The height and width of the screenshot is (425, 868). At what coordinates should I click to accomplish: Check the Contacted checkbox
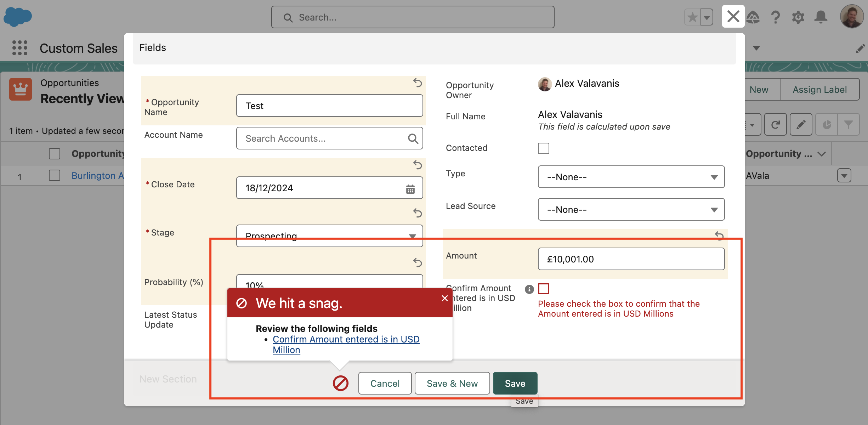click(x=543, y=148)
